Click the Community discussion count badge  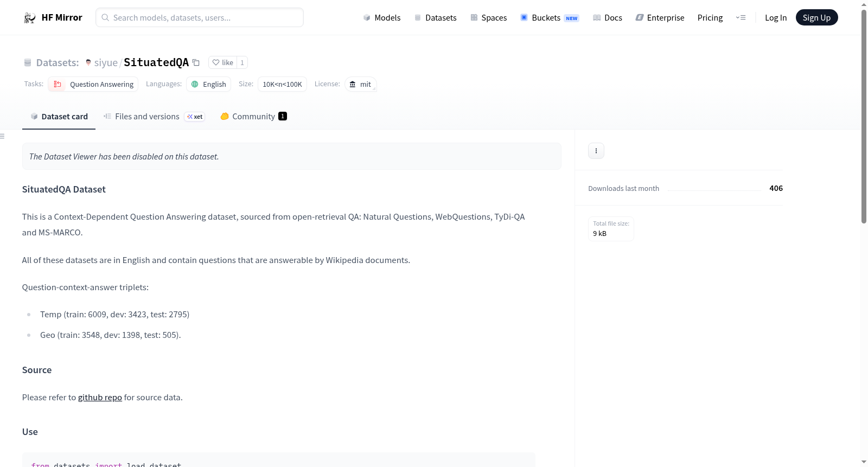tap(283, 116)
